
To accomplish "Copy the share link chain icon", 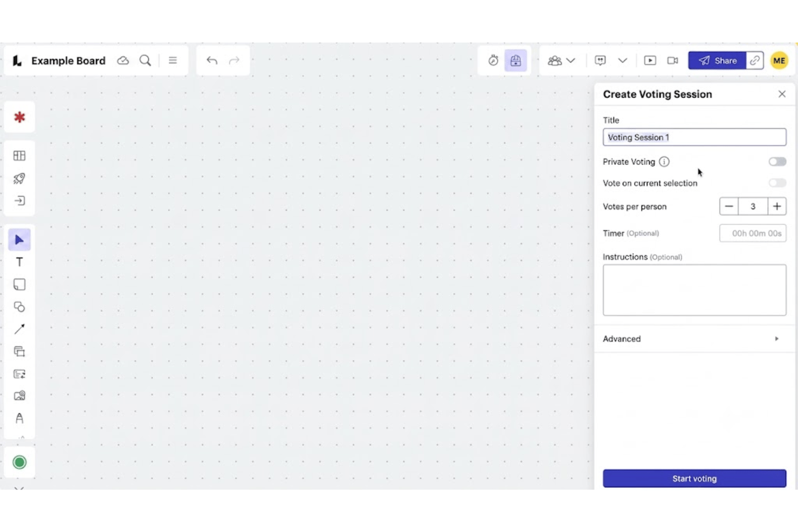I will (755, 60).
